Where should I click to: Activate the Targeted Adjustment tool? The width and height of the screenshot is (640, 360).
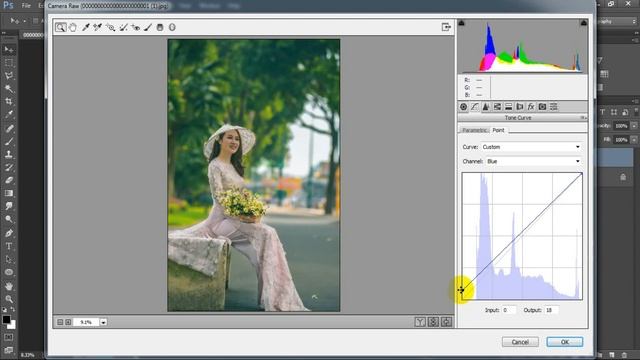[x=110, y=27]
